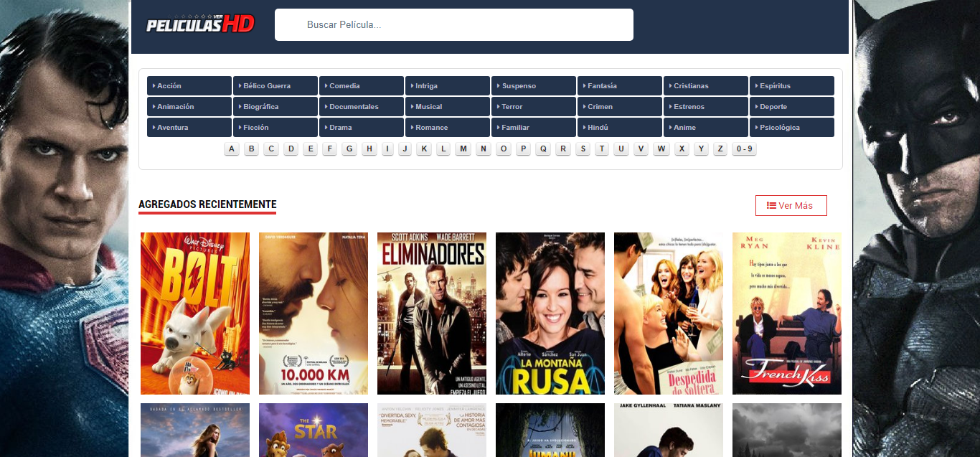
Task: Select the Drama genre
Action: point(362,128)
